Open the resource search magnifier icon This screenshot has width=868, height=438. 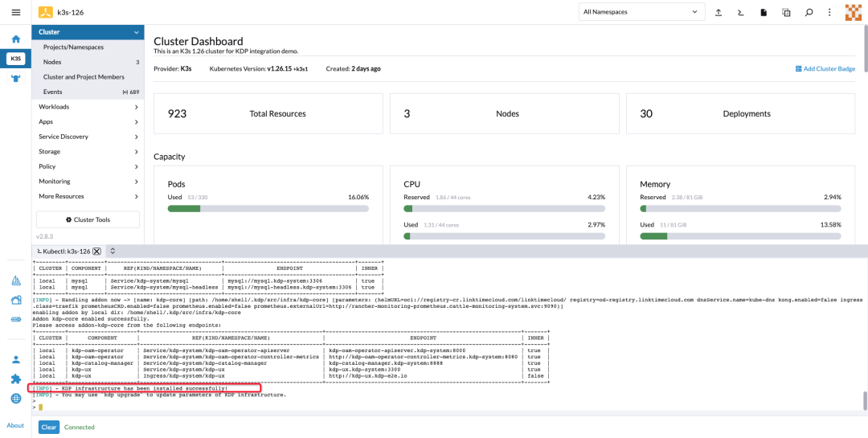pos(809,12)
